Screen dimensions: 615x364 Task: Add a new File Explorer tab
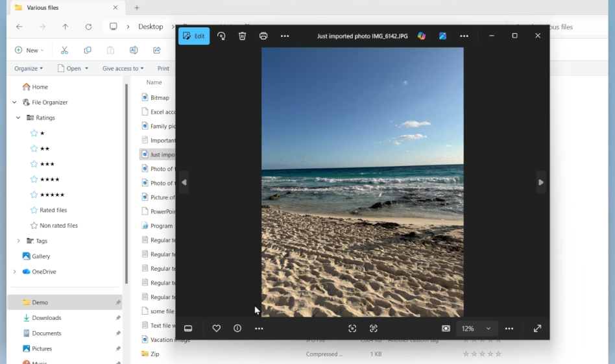[x=136, y=7]
